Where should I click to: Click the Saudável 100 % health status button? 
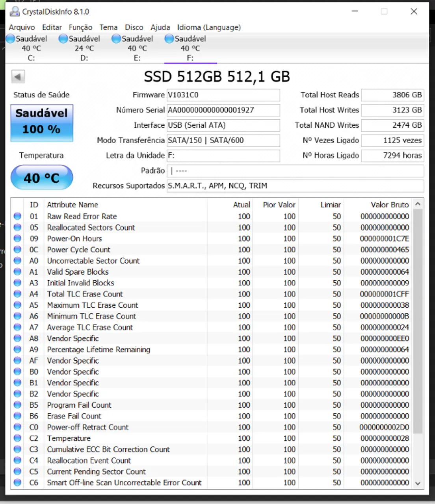pyautogui.click(x=42, y=123)
